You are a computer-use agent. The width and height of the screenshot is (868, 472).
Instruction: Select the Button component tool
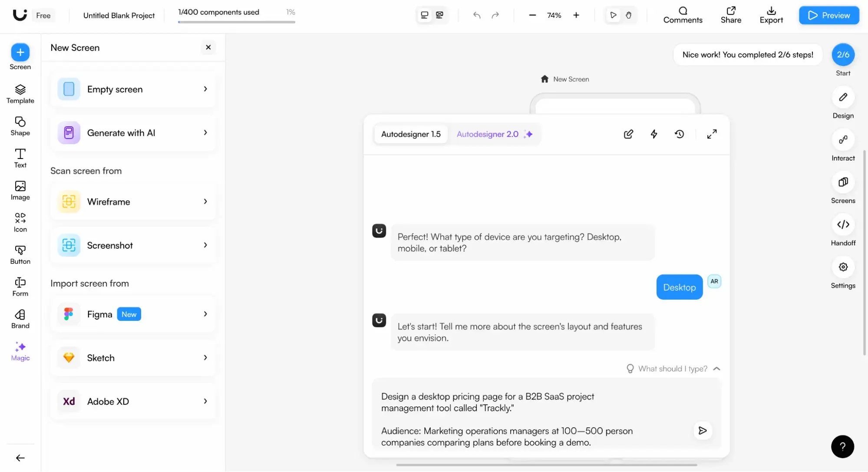20,255
